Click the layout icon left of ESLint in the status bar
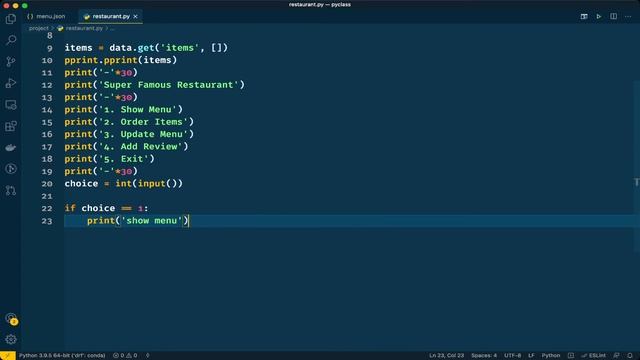 pyautogui.click(x=571, y=356)
